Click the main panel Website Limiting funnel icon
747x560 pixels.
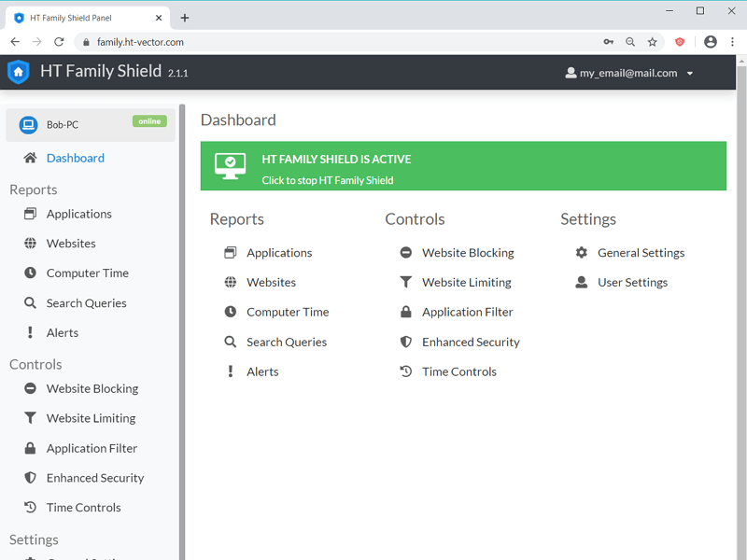(x=406, y=282)
